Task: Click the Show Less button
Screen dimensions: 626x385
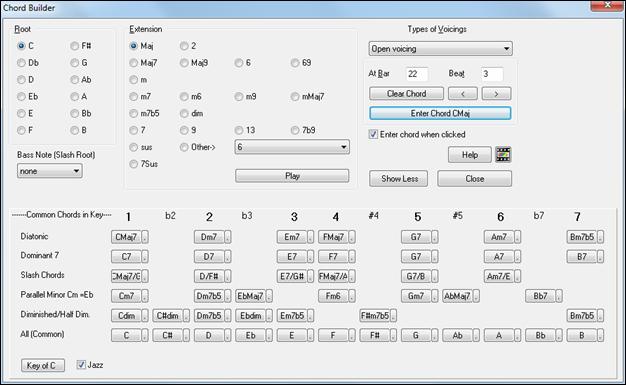Action: coord(398,179)
